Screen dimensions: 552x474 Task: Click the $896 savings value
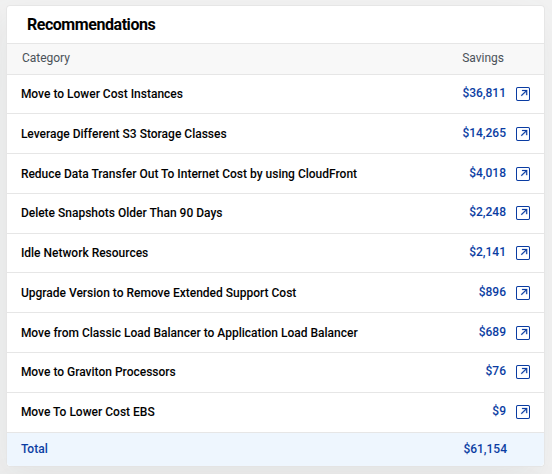tap(492, 292)
